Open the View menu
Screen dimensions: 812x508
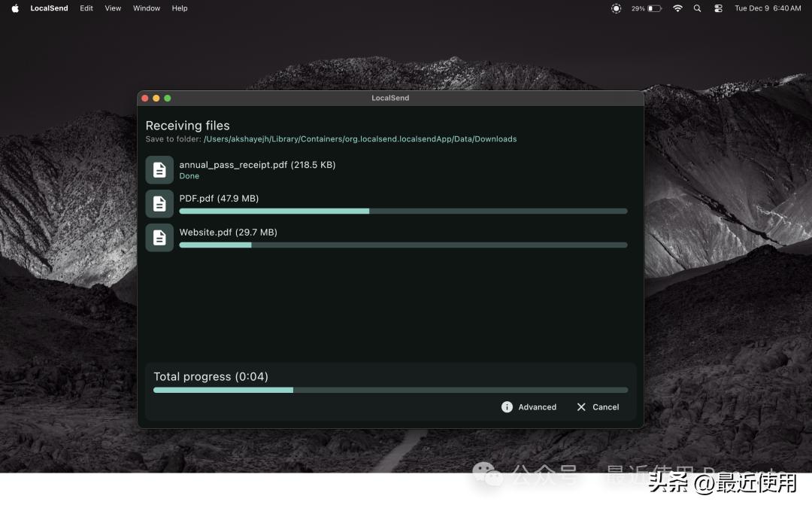(113, 8)
